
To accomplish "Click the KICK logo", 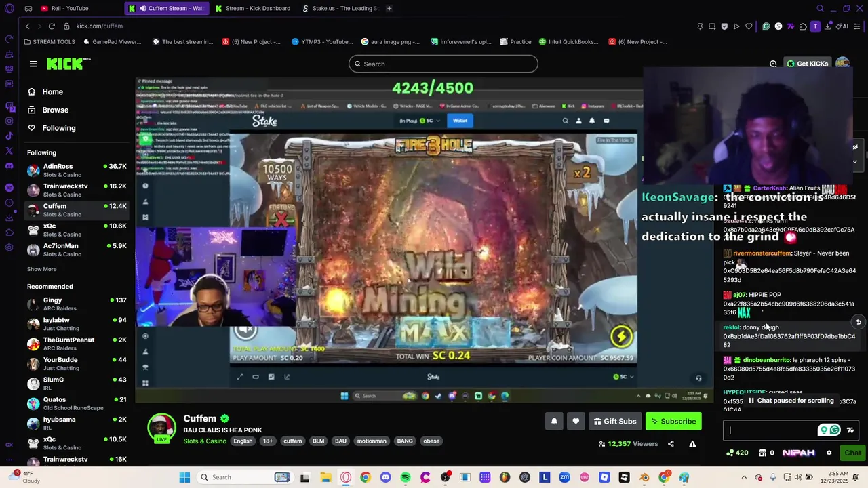I will tap(68, 64).
